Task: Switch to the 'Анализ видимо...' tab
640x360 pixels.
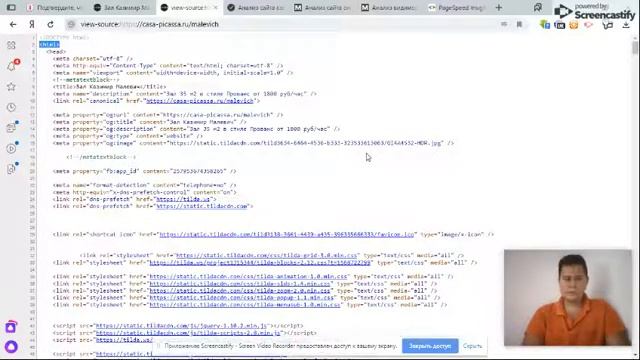Action: 390,7
